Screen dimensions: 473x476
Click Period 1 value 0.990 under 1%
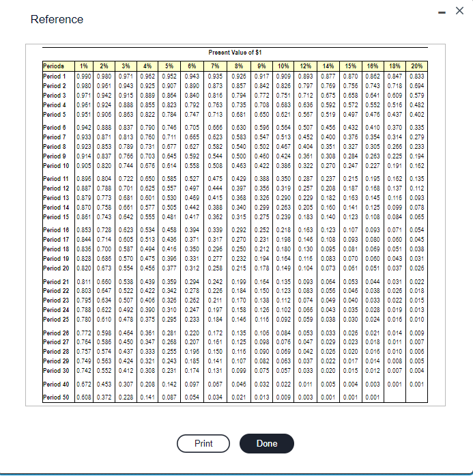click(x=84, y=76)
